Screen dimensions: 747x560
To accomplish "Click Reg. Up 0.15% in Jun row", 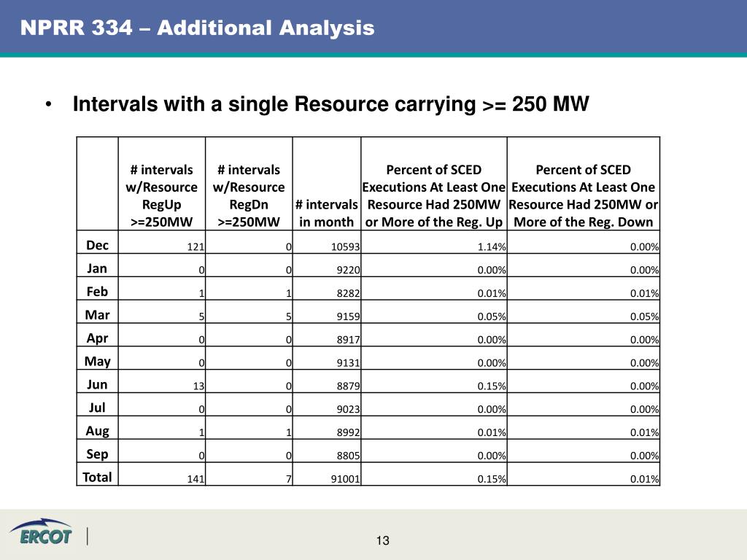I will (x=492, y=386).
